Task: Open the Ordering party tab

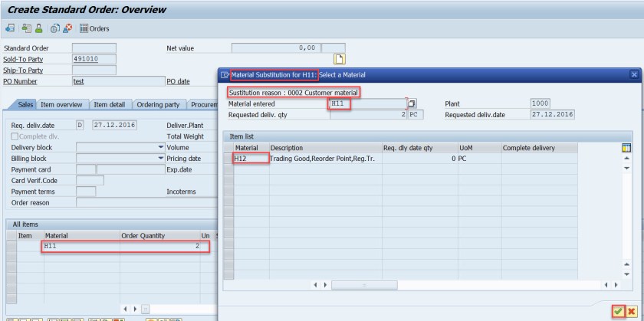Action: [158, 105]
